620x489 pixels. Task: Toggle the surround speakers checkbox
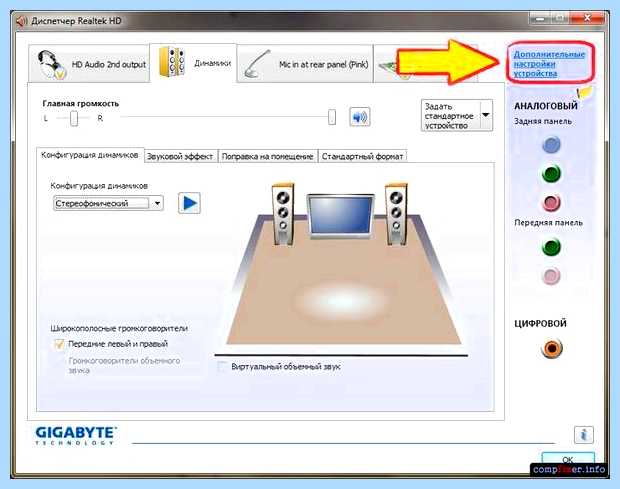coord(59,361)
